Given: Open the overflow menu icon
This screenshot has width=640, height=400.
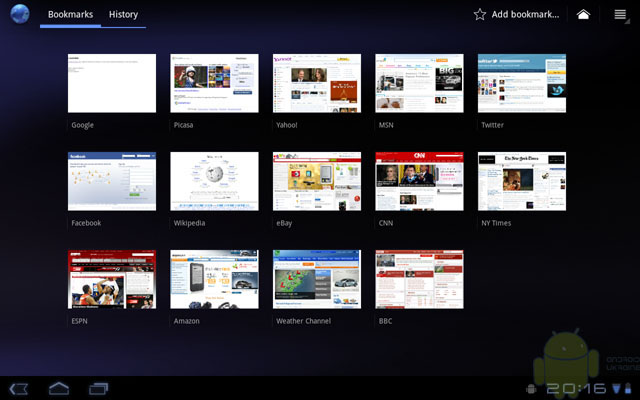Looking at the screenshot, I should click(x=620, y=14).
